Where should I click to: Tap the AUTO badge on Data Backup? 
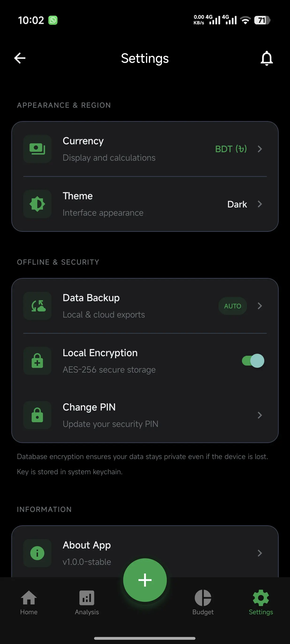pos(233,306)
